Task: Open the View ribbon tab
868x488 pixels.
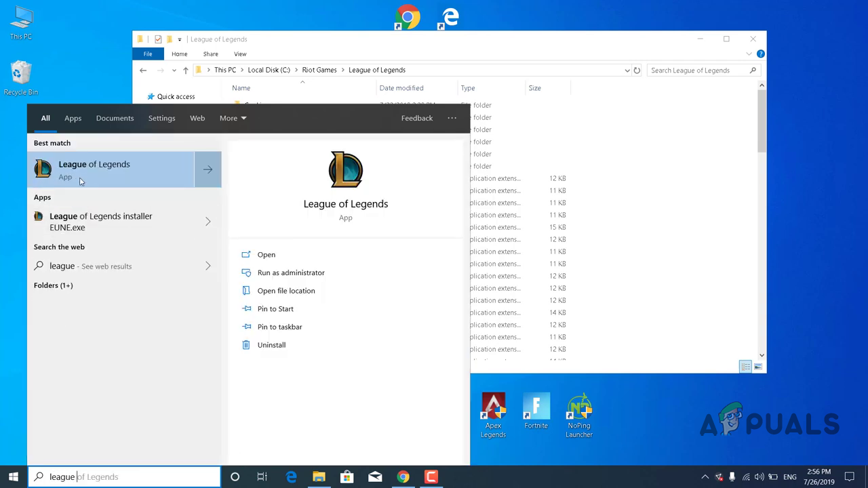Action: [240, 54]
